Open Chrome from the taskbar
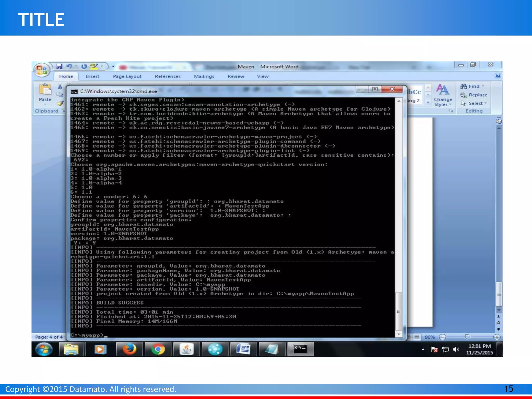This screenshot has height=399, width=532. (x=158, y=349)
